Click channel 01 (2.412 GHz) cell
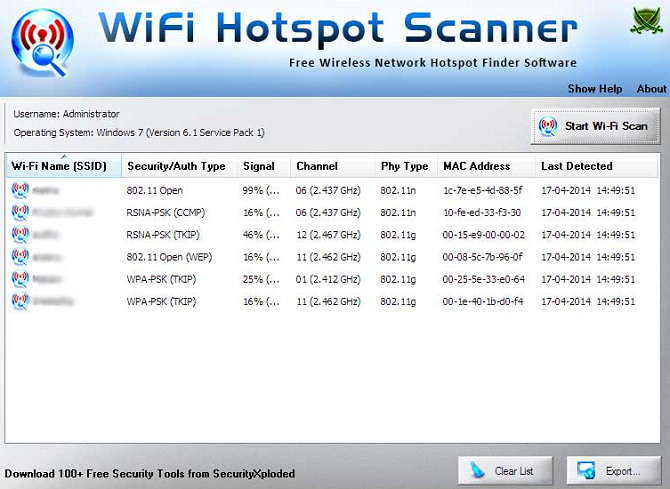This screenshot has width=670, height=489. click(x=328, y=280)
